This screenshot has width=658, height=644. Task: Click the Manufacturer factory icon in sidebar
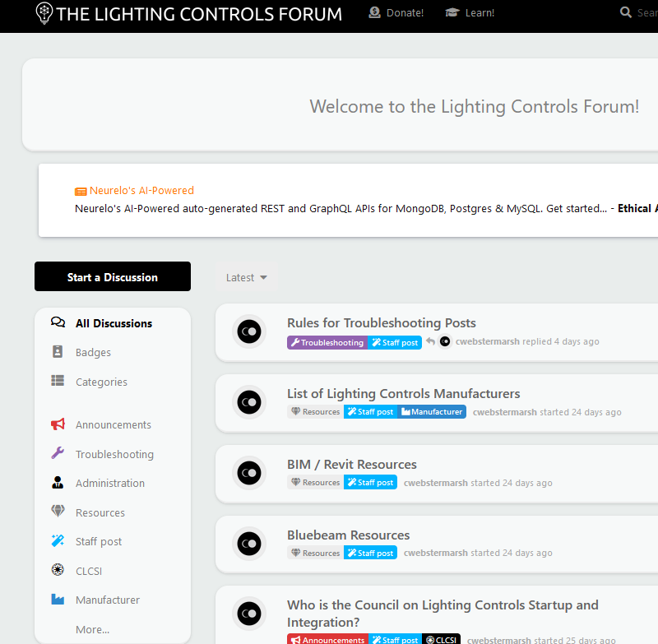(x=58, y=600)
